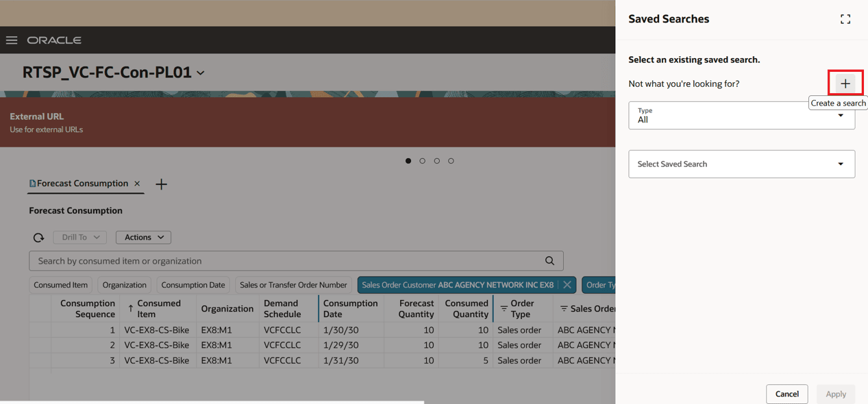Click the Cancel button
This screenshot has width=868, height=404.
pos(787,394)
